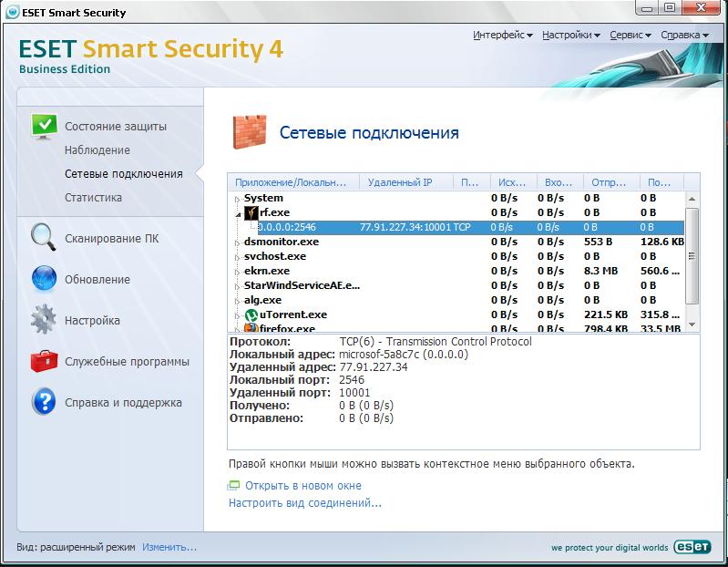
Task: Sort by the Удаленный IP column header
Action: click(x=399, y=182)
